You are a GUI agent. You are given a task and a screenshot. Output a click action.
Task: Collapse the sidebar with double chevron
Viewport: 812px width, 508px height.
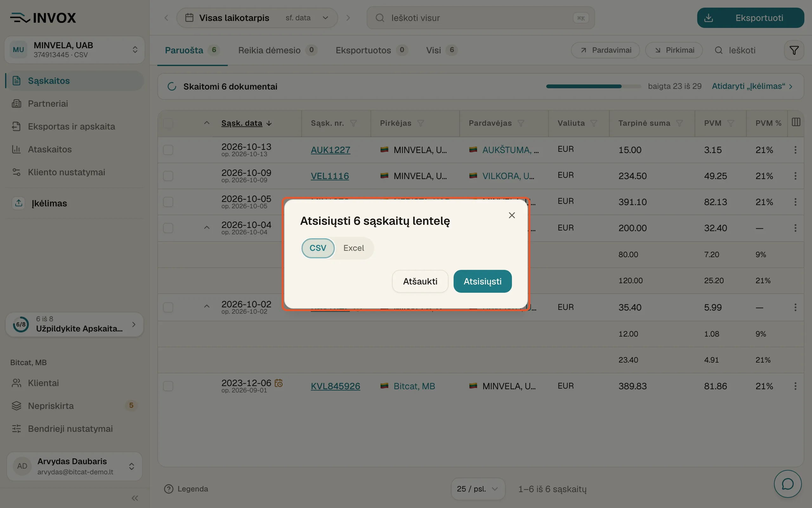[135, 498]
